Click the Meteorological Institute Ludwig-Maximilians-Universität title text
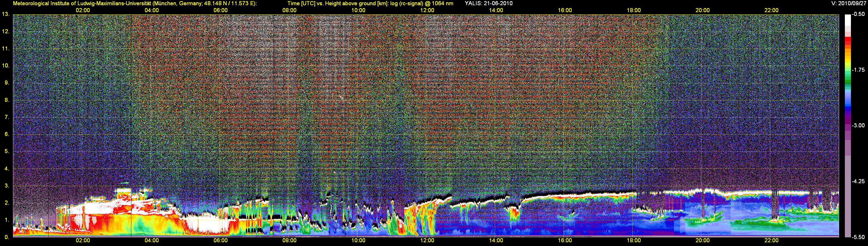Image resolution: width=868 pixels, height=246 pixels. (135, 3)
